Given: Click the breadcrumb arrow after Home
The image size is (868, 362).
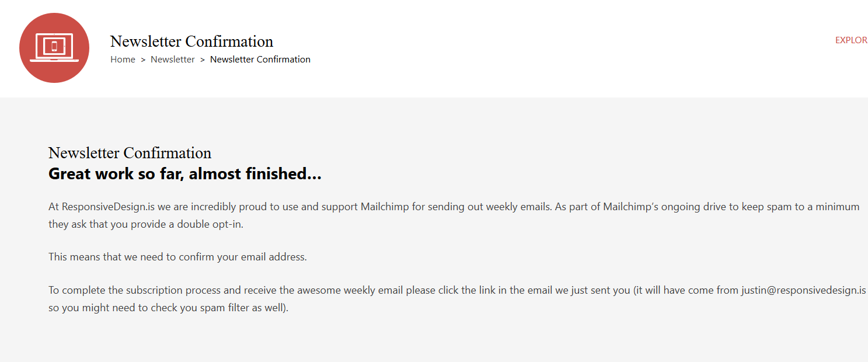Looking at the screenshot, I should [x=143, y=60].
